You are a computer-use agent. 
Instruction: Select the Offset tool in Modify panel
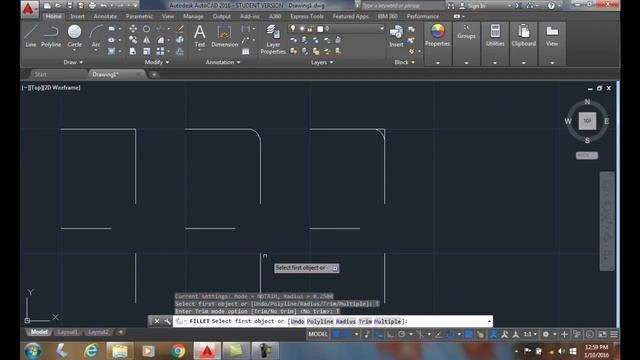(x=180, y=51)
